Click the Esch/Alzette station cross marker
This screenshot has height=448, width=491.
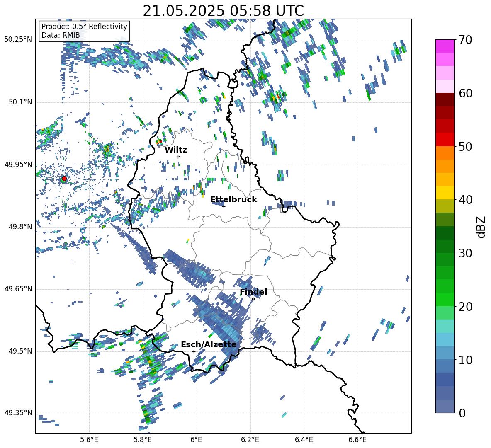tap(194, 351)
